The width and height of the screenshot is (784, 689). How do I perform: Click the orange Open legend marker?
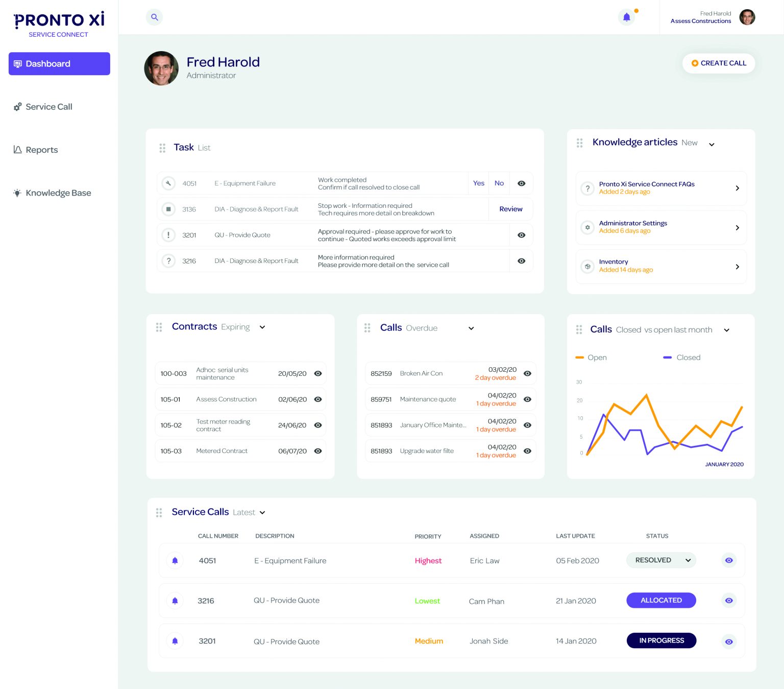point(580,358)
